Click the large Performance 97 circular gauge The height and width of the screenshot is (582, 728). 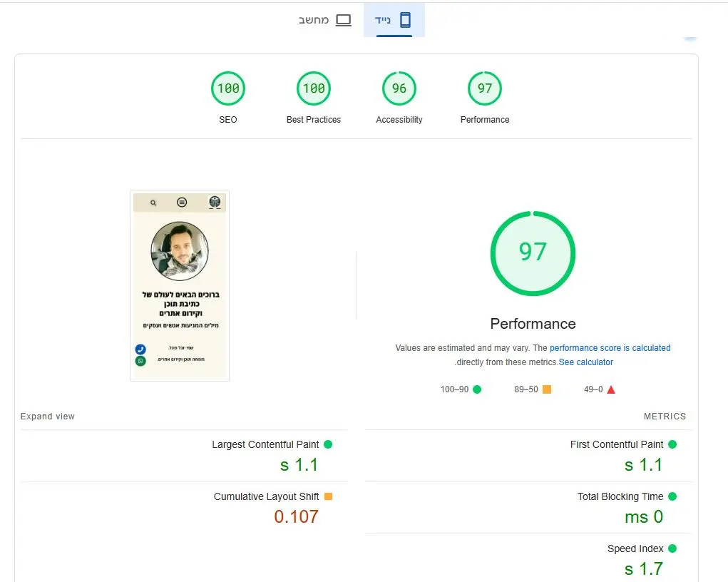(533, 253)
